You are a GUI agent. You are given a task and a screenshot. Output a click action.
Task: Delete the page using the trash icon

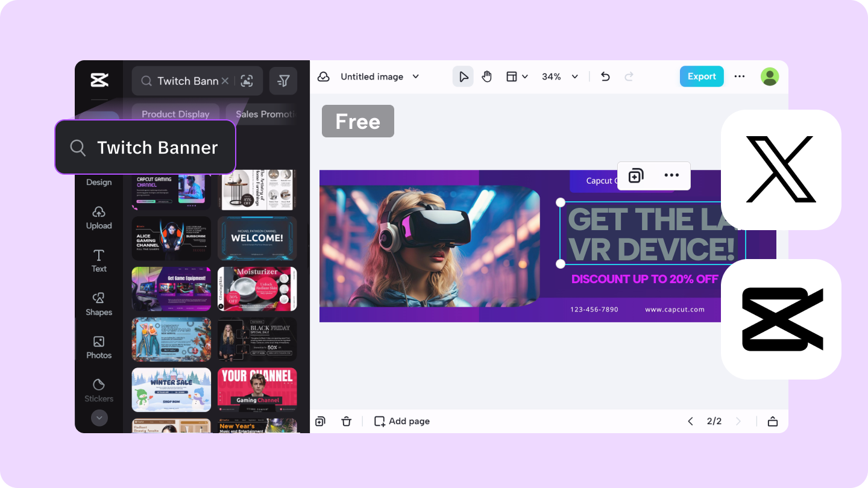[347, 421]
